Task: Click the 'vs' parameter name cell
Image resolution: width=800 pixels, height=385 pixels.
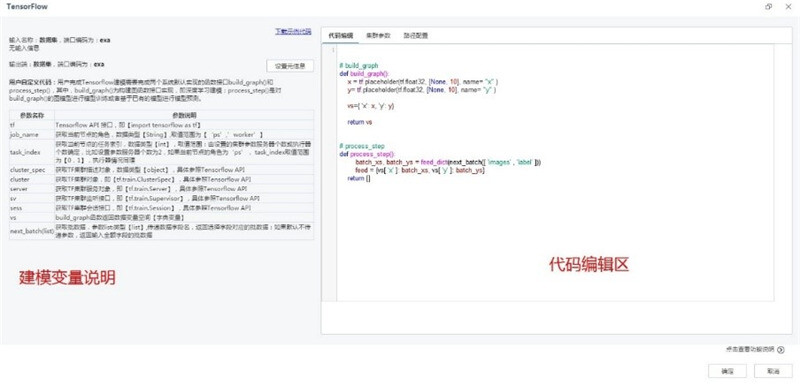Action: click(32, 218)
